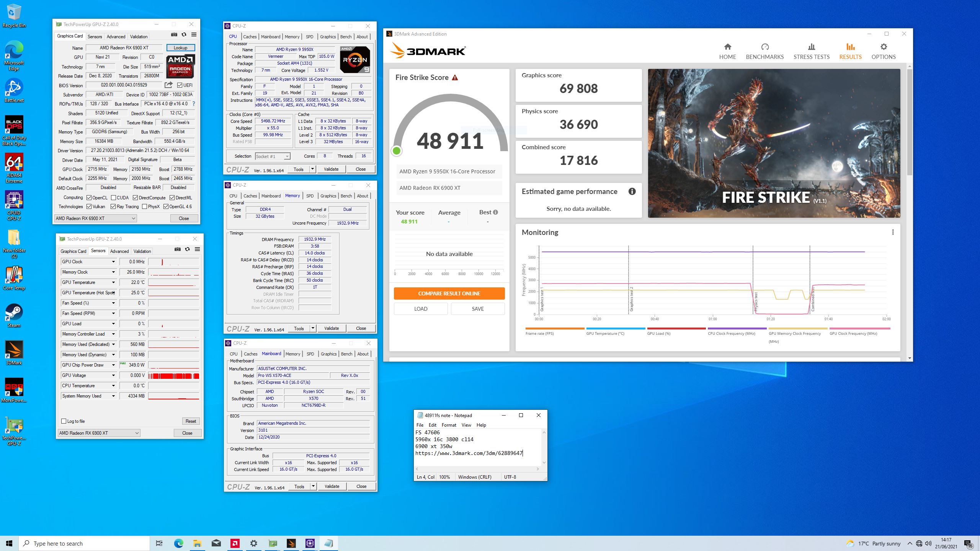Open Monitoring three-dot menu
This screenshot has height=551, width=980.
point(893,232)
